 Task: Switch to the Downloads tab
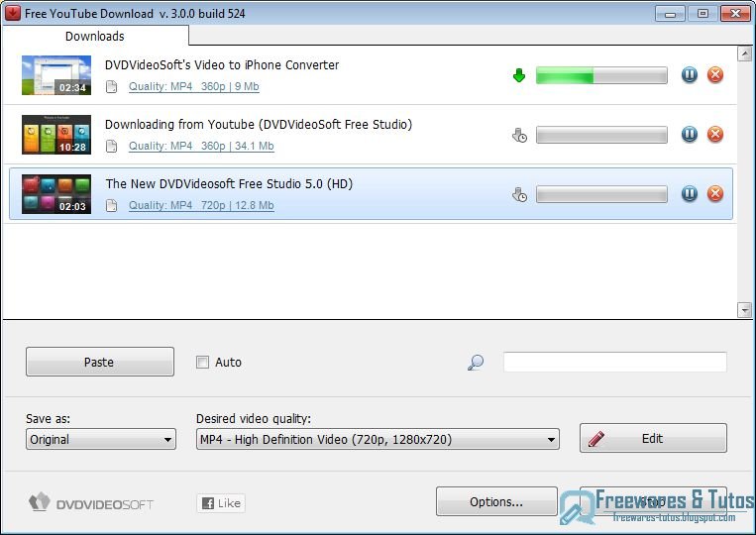coord(95,36)
